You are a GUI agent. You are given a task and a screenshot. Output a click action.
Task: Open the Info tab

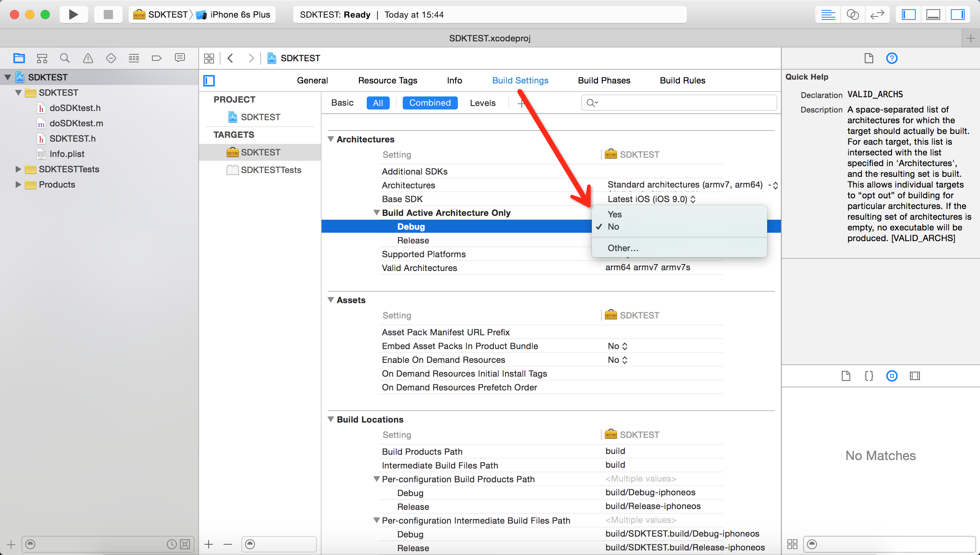coord(454,80)
